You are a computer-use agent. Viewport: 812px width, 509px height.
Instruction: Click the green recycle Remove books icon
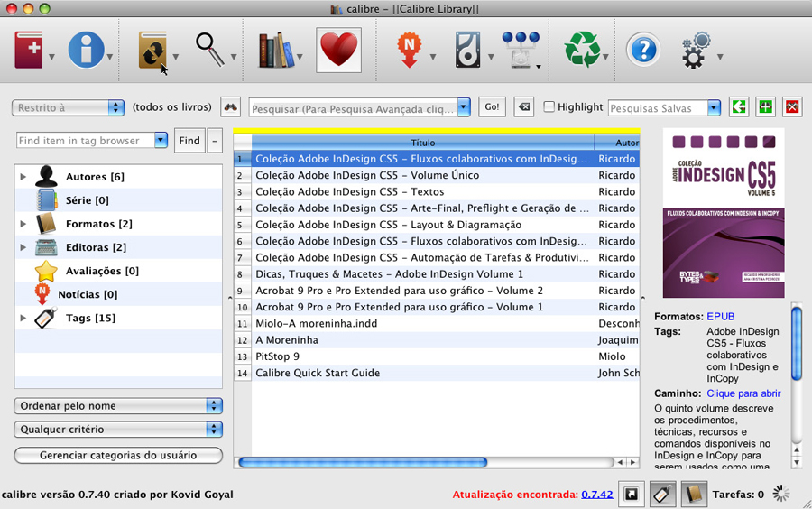click(582, 50)
